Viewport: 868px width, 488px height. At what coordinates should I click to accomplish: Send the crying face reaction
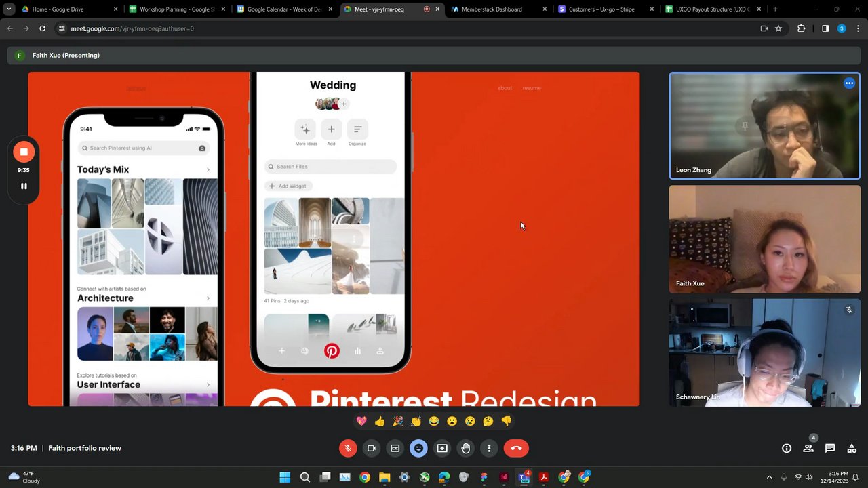click(470, 421)
